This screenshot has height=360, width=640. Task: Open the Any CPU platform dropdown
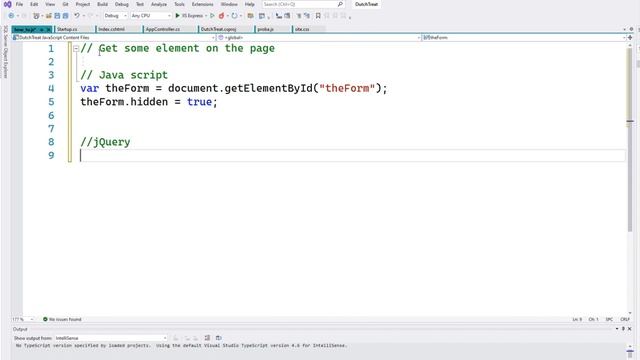[x=151, y=16]
